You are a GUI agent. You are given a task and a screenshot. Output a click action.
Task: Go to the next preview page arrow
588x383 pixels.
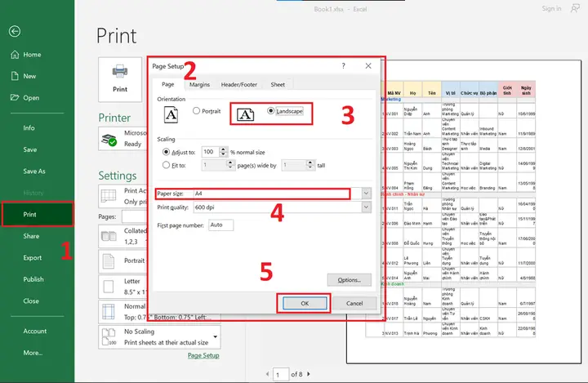[309, 374]
